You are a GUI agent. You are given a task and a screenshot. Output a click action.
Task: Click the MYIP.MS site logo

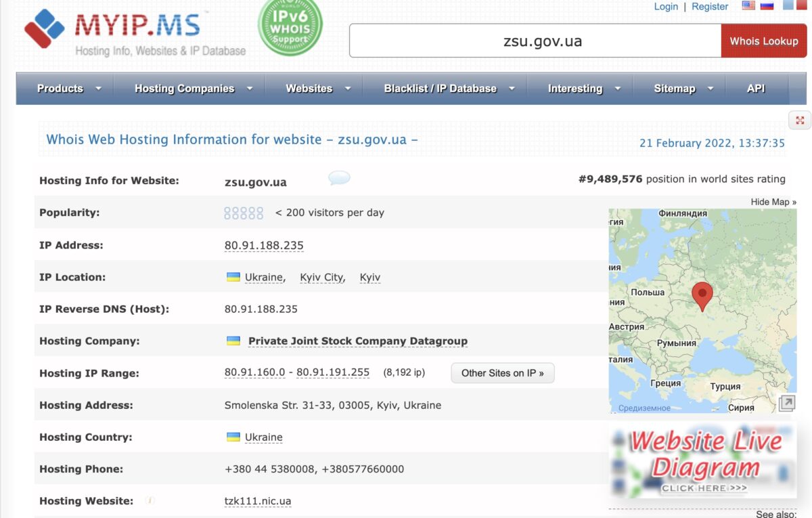135,32
